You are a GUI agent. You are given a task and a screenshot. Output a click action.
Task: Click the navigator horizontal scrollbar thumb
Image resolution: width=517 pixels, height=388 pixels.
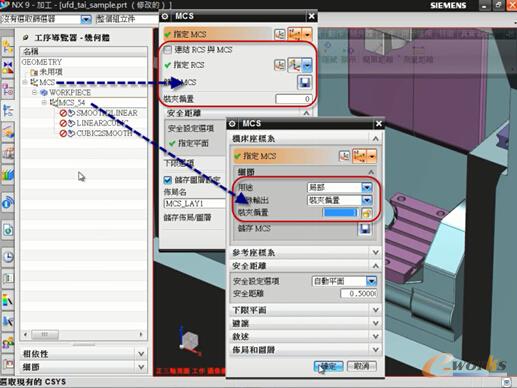click(x=45, y=334)
